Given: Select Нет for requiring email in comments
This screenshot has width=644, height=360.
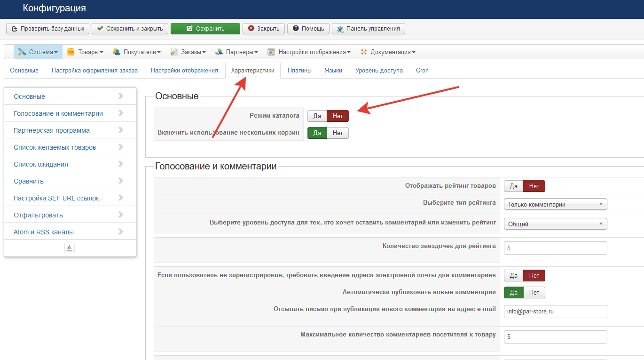Looking at the screenshot, I should click(x=534, y=275).
